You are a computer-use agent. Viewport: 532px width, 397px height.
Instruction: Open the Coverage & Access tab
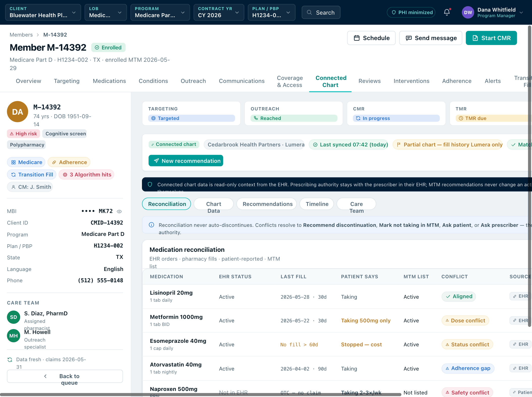pos(290,81)
